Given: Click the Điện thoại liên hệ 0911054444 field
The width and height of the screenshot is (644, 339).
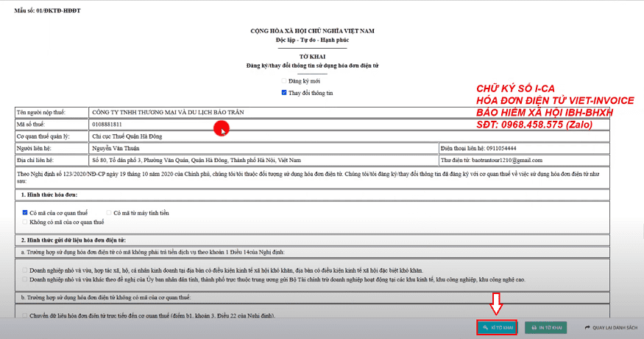Looking at the screenshot, I should (x=524, y=148).
